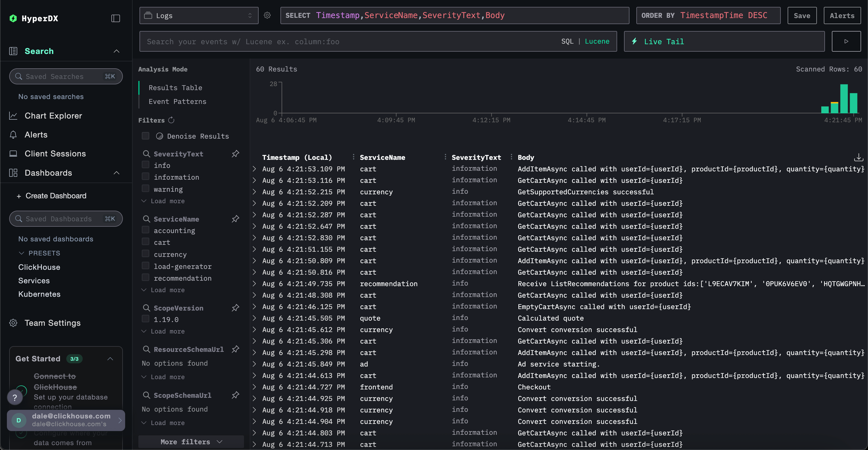
Task: Switch to Event Patterns analysis mode
Action: click(177, 101)
